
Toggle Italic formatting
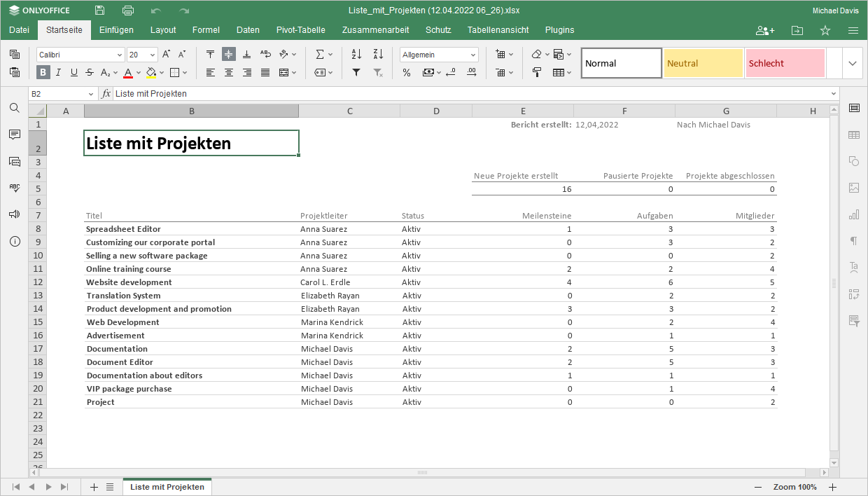(58, 72)
